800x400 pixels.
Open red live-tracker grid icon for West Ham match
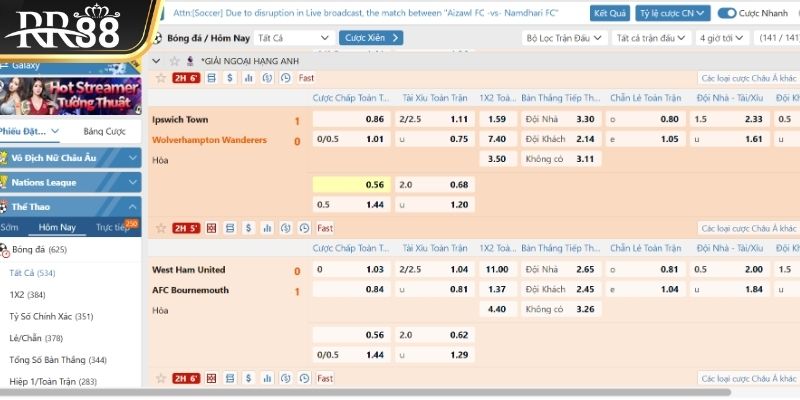coord(212,228)
